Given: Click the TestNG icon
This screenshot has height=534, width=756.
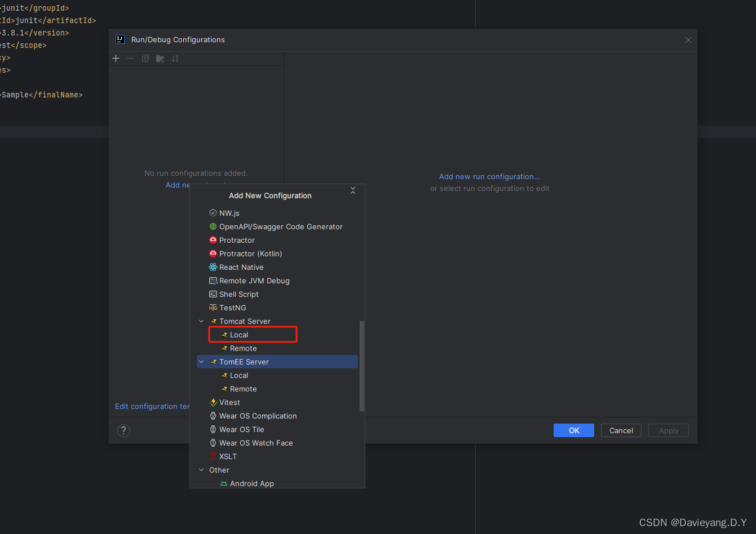Looking at the screenshot, I should (213, 308).
